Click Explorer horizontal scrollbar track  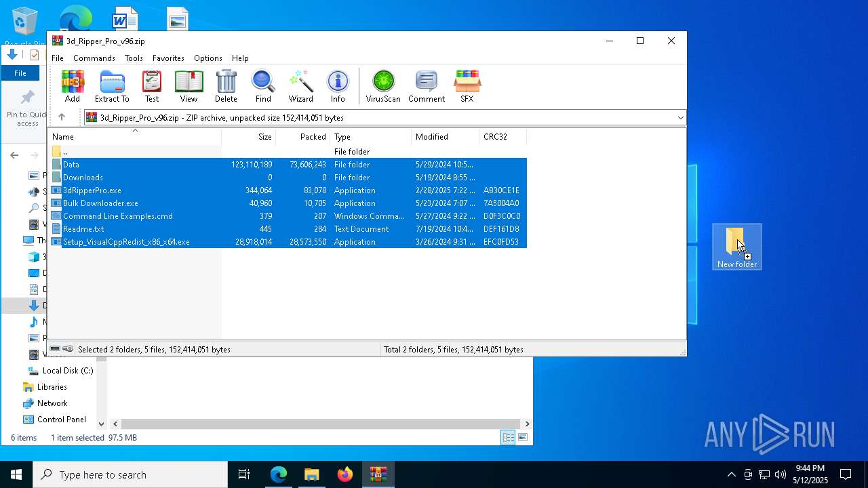(321, 424)
